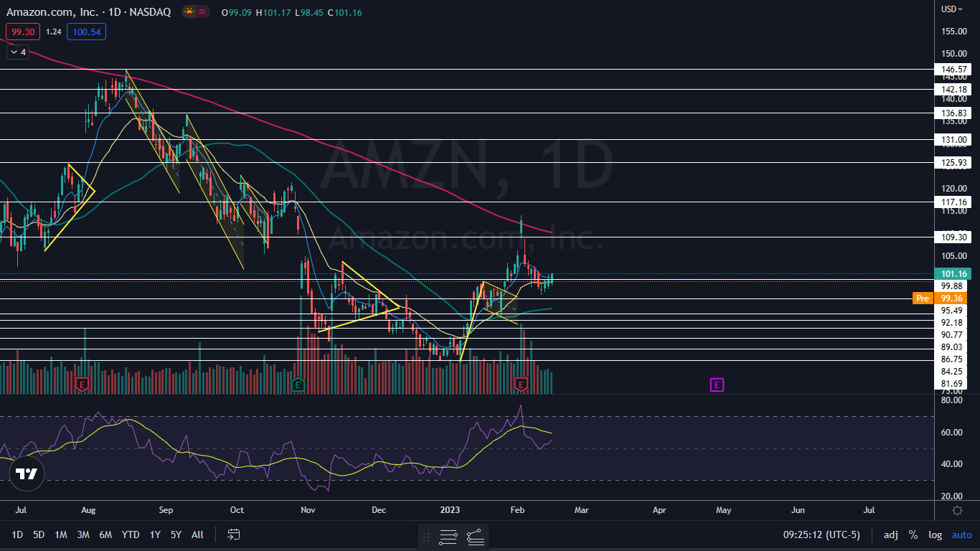Toggle percent scale mode
Viewport: 980px width, 551px height.
click(x=913, y=534)
